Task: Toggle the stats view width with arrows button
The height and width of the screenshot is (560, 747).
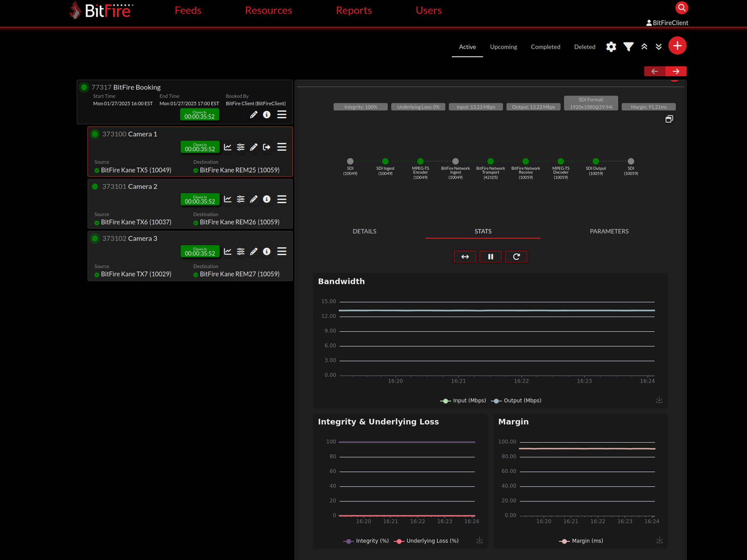Action: click(465, 256)
